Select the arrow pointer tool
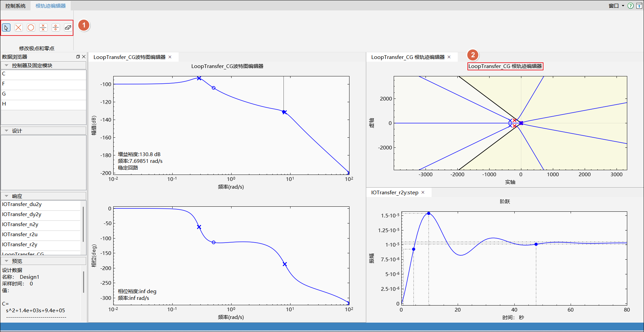644x332 pixels. pos(6,27)
